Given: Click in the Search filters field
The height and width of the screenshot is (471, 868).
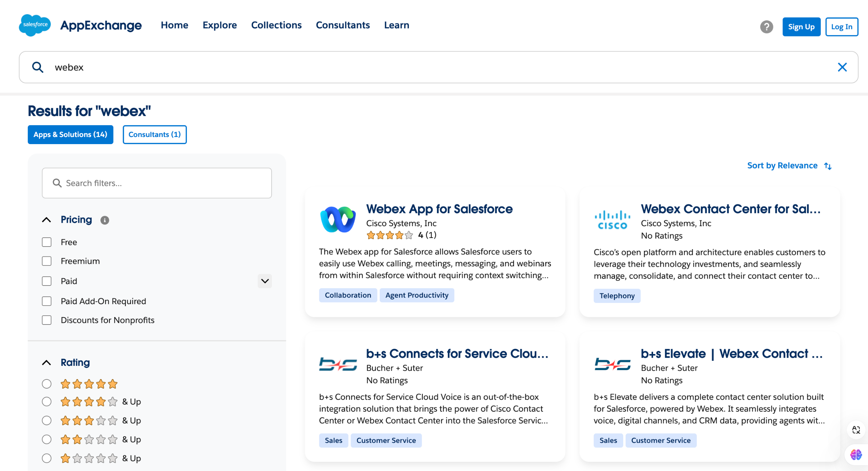Looking at the screenshot, I should (157, 183).
